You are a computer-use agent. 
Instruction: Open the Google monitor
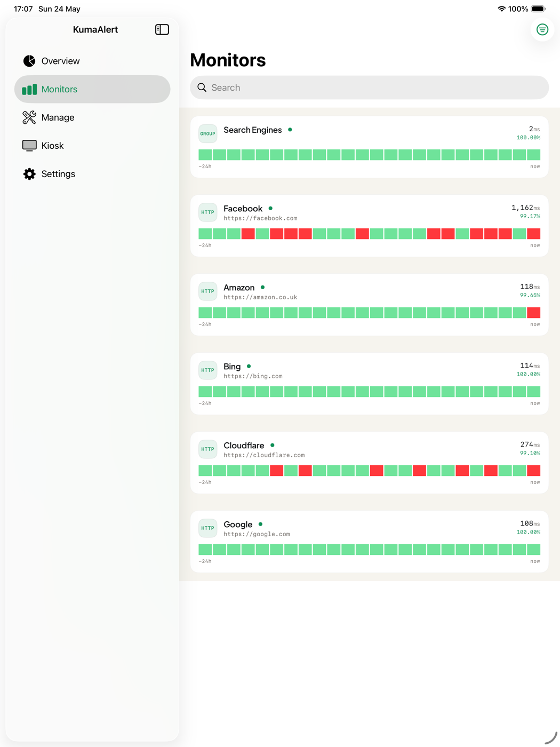pos(369,542)
